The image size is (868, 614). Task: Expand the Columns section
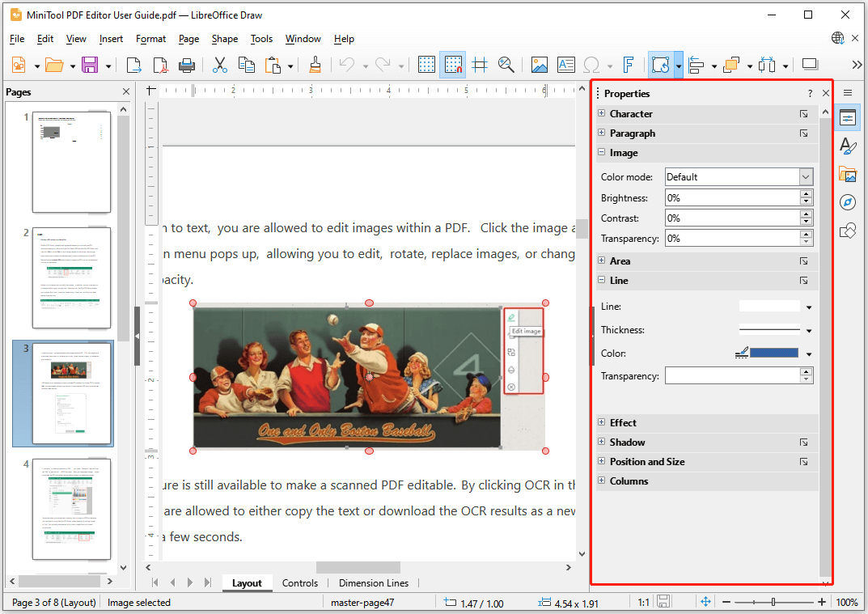pyautogui.click(x=602, y=481)
